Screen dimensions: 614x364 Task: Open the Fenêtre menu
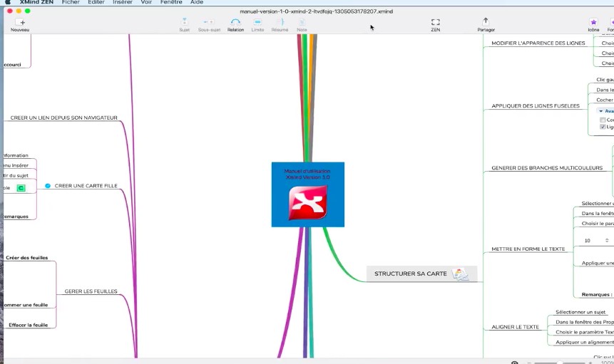171,2
